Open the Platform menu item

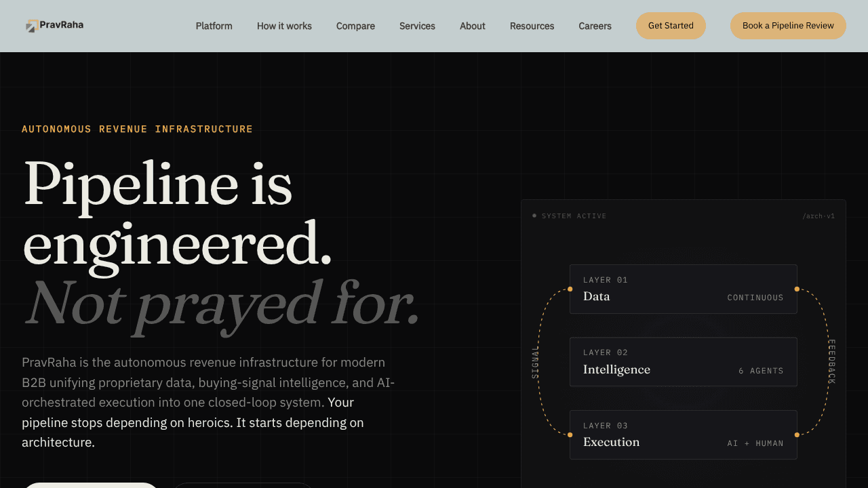click(x=214, y=26)
